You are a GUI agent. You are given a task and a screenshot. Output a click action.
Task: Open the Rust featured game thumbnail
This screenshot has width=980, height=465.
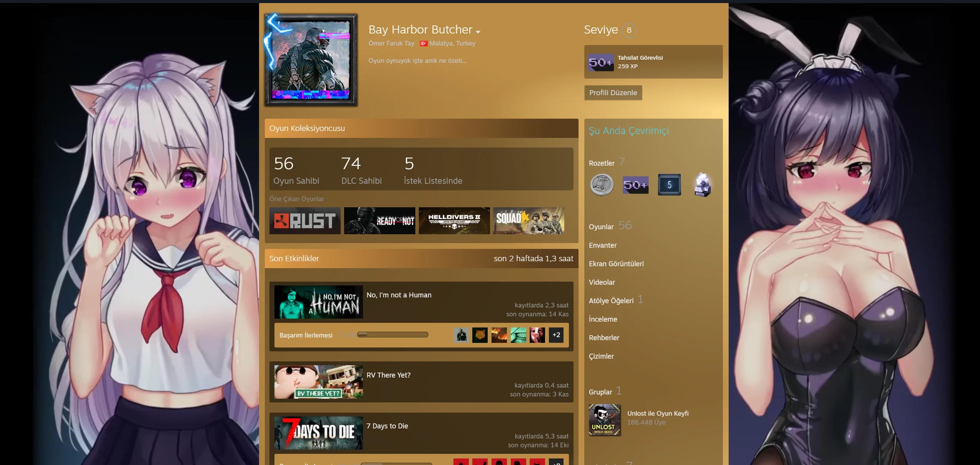tap(305, 221)
